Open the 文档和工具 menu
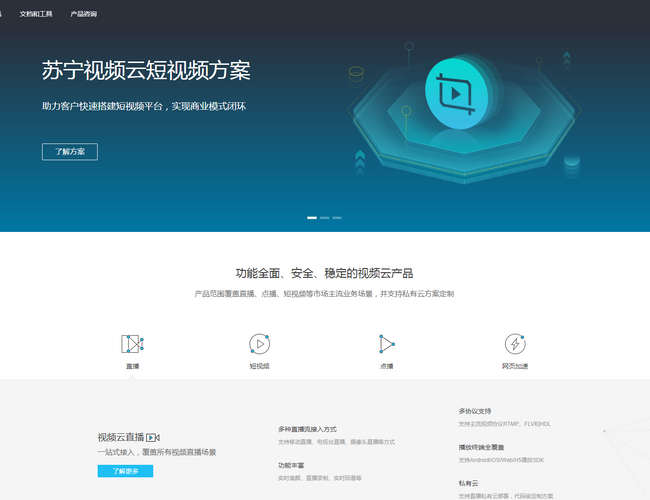 tap(36, 15)
